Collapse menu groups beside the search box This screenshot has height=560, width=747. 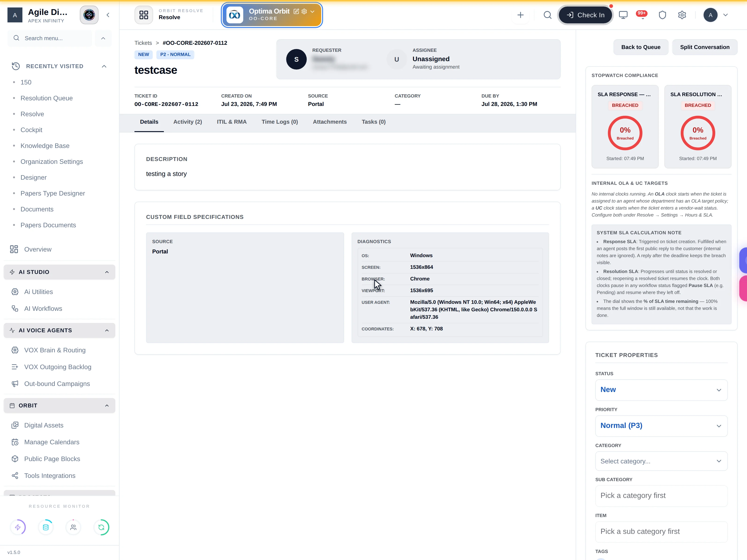coord(103,38)
